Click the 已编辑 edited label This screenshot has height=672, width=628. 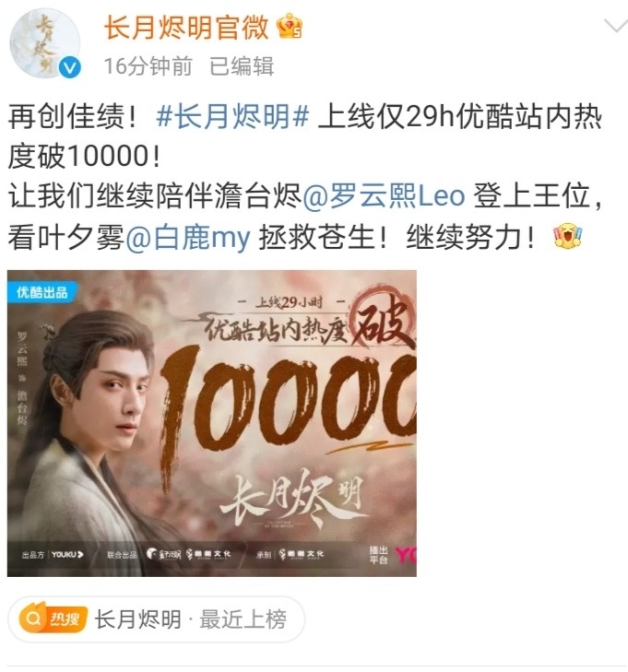tap(242, 66)
